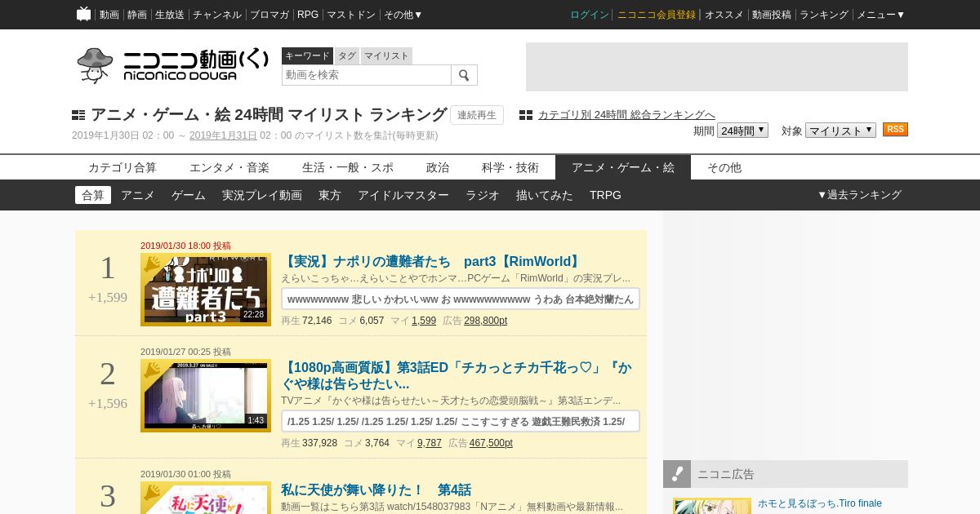Click the ログイン link

click(590, 15)
